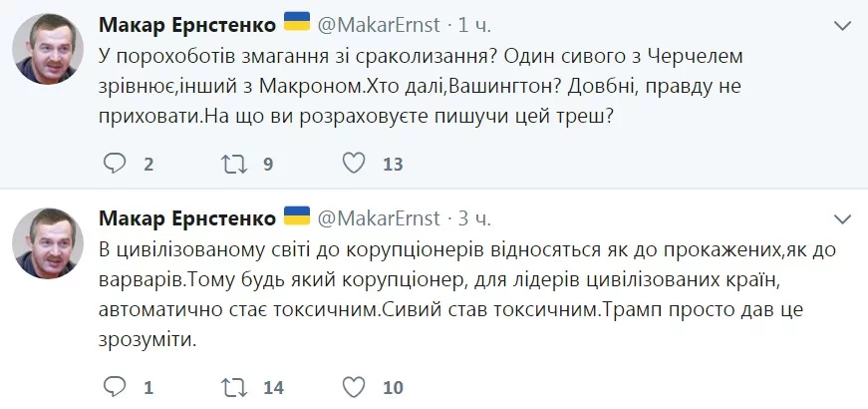Reply to the tweet about Порохоботів
Screen dimensions: 868x409
116,164
